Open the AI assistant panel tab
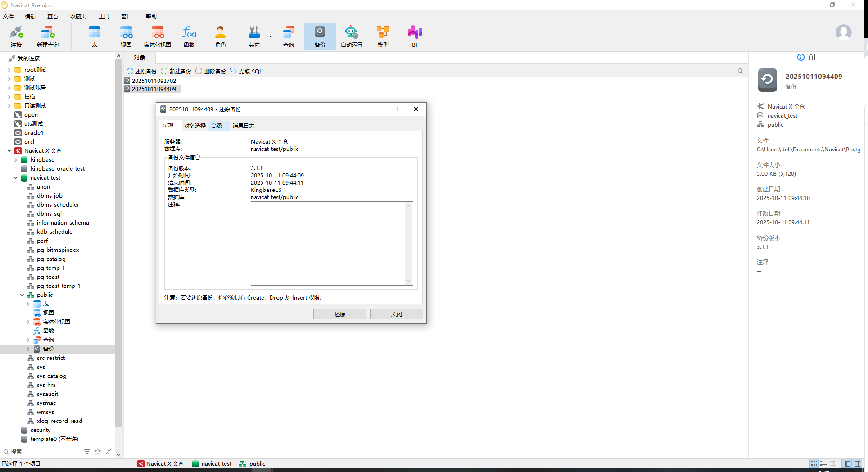The image size is (868, 472). pos(812,57)
